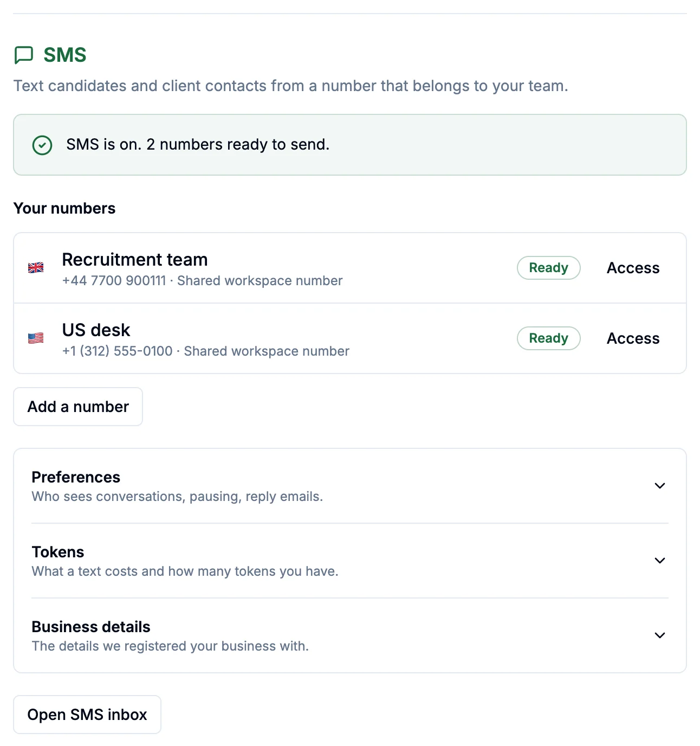Open Access for Recruitment team number
This screenshot has width=700, height=746.
[633, 268]
